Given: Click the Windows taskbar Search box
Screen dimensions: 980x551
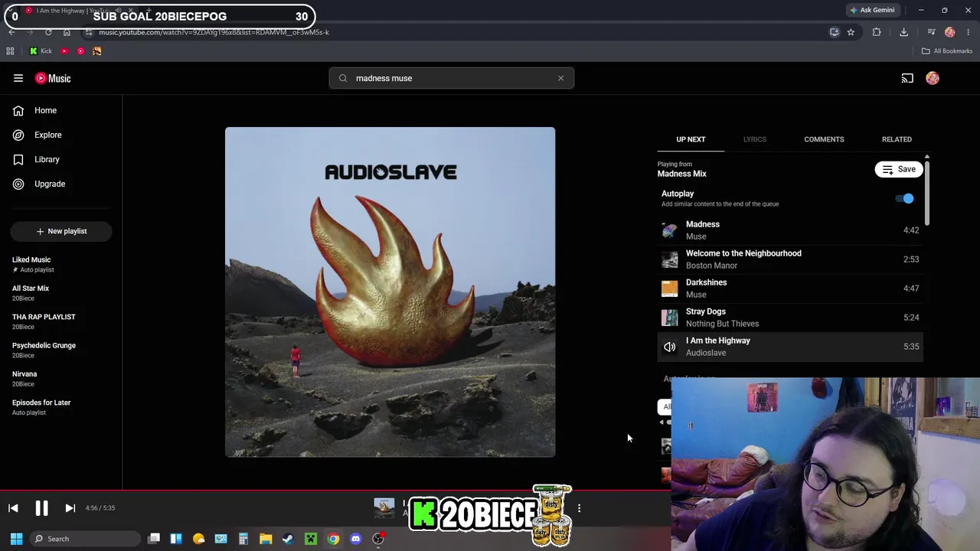Looking at the screenshot, I should click(x=85, y=539).
